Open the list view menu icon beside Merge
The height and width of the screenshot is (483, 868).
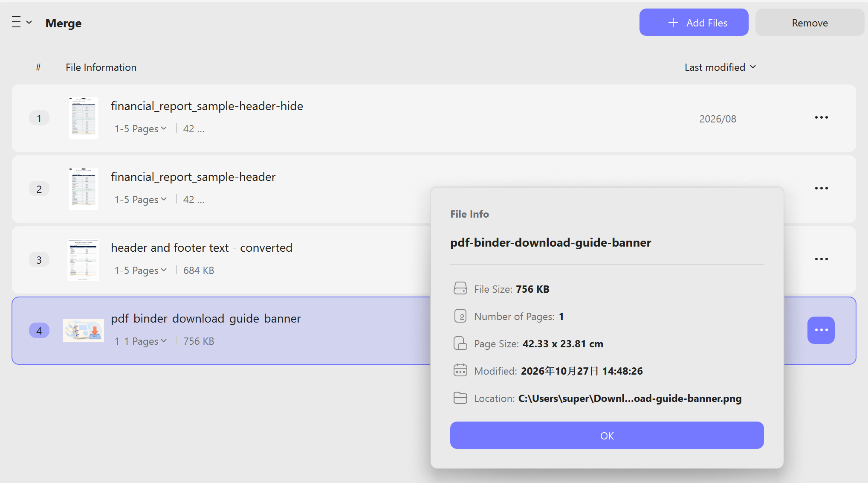click(x=22, y=22)
